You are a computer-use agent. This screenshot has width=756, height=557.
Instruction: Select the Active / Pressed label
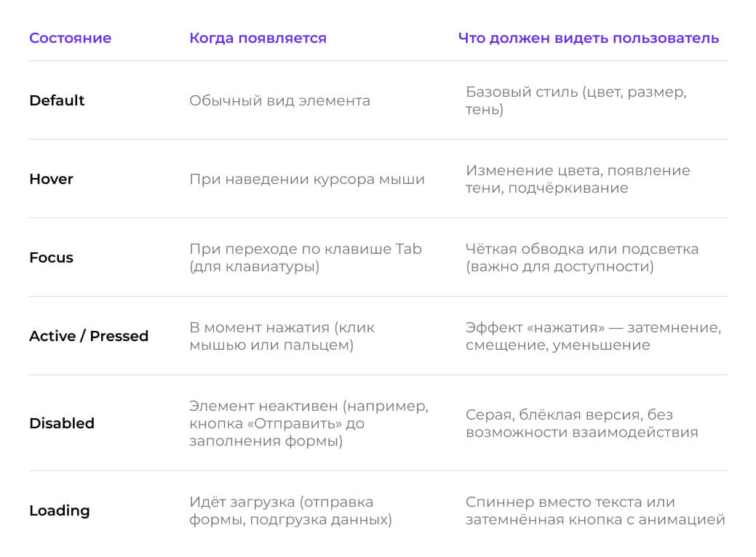89,336
